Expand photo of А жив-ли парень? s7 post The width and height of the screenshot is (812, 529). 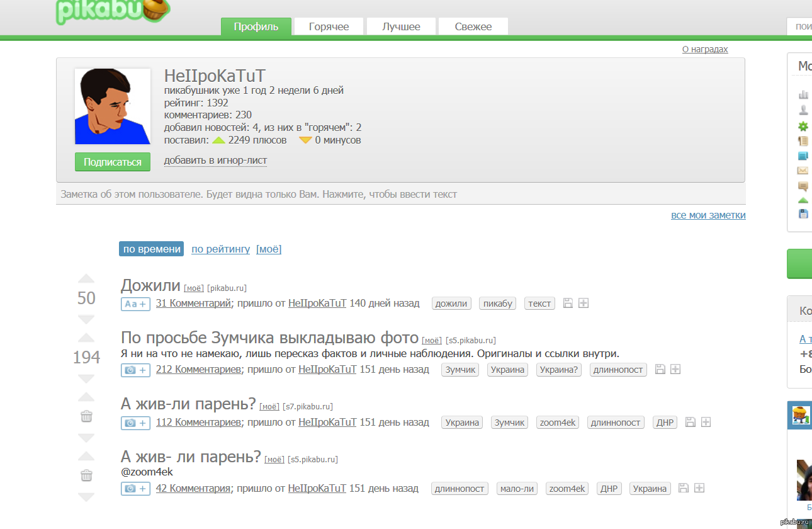click(135, 423)
